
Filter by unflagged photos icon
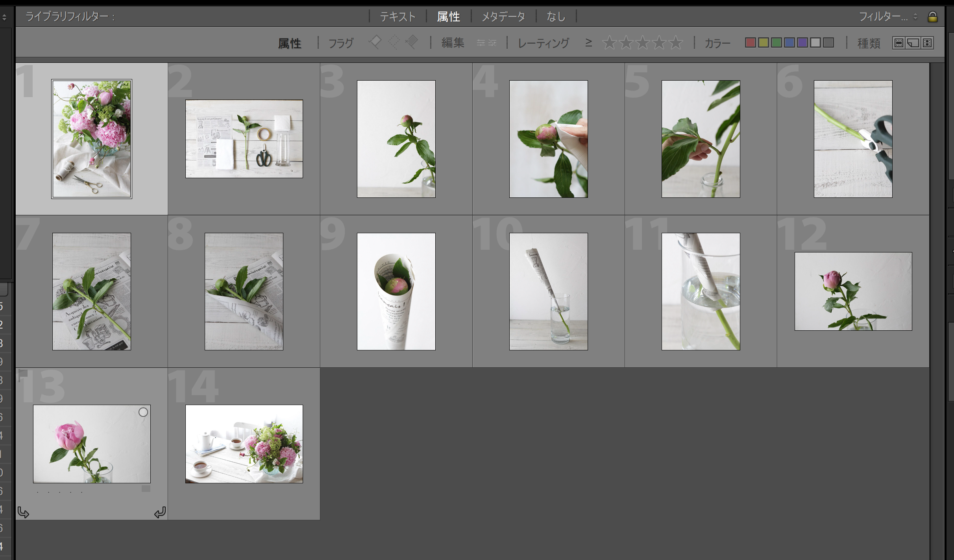pos(394,42)
